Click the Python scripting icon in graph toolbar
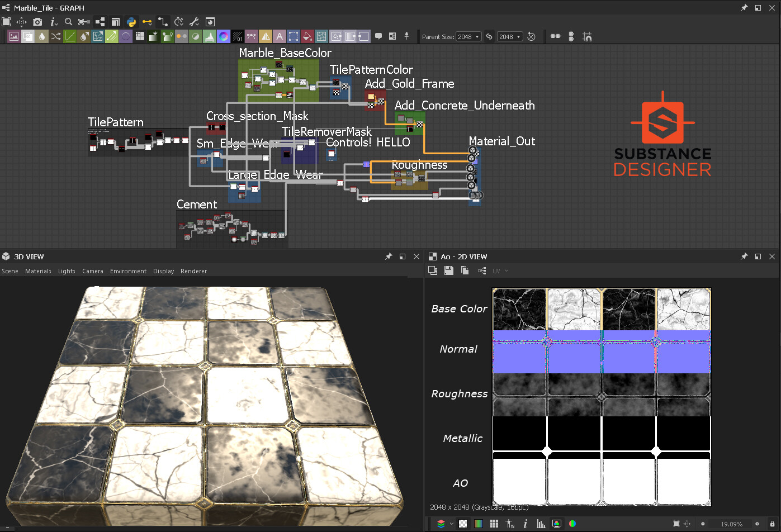The height and width of the screenshot is (532, 781). 131,22
